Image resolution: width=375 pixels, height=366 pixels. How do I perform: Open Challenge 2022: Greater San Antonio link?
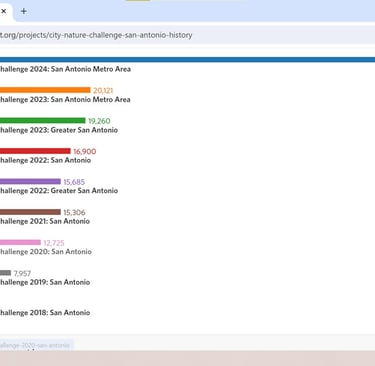coord(59,191)
